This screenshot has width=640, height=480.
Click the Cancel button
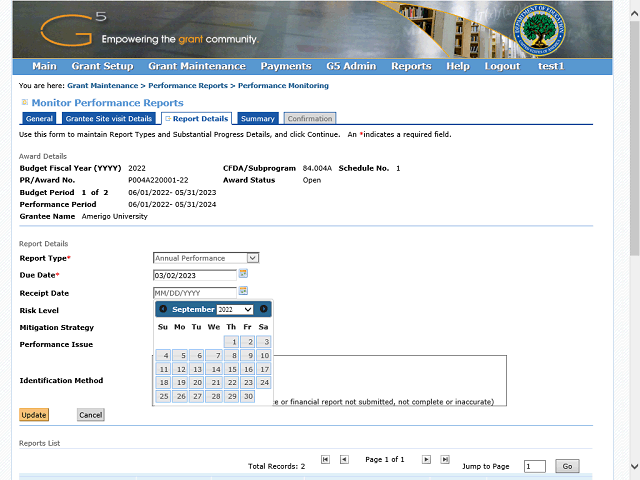(91, 415)
